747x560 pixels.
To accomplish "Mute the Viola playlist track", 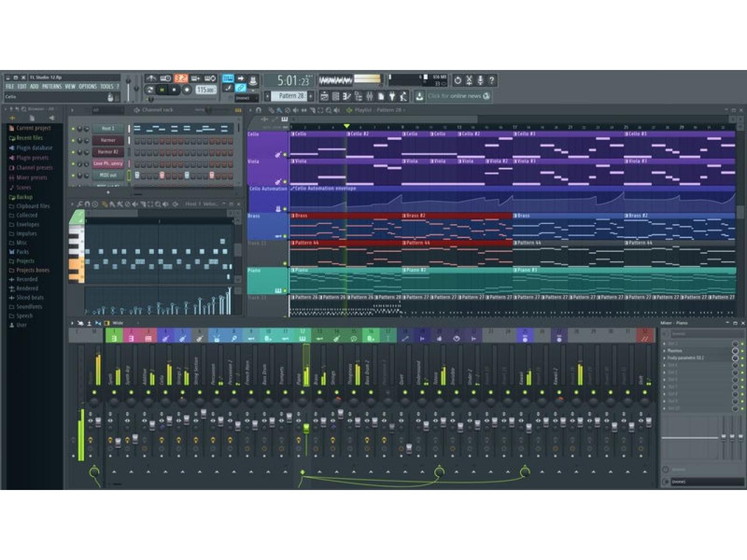I will (285, 182).
